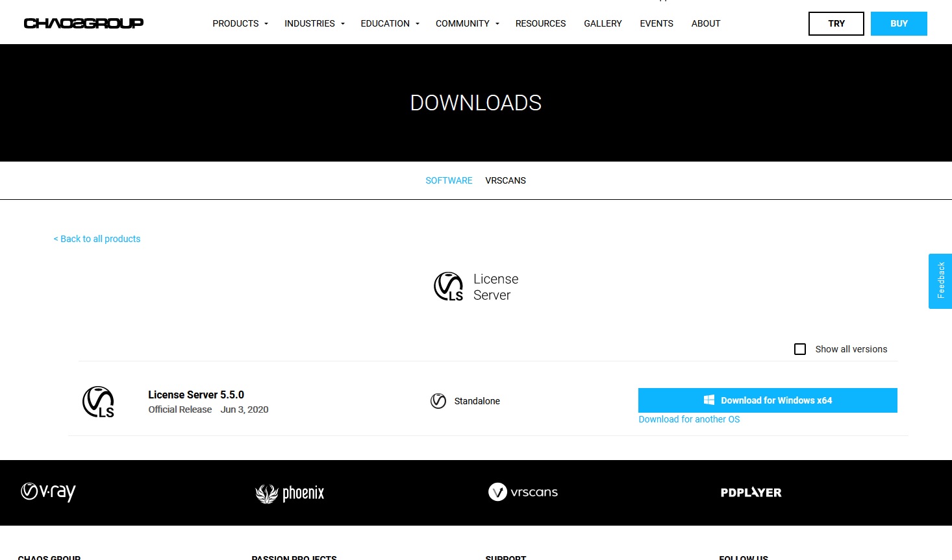Go back to all products link

click(97, 239)
